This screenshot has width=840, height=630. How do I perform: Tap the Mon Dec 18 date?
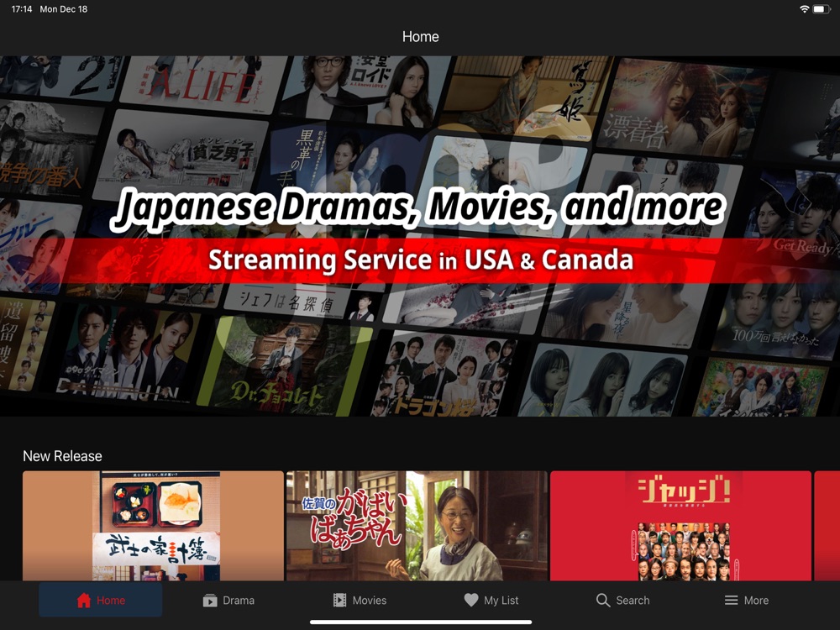[63, 9]
